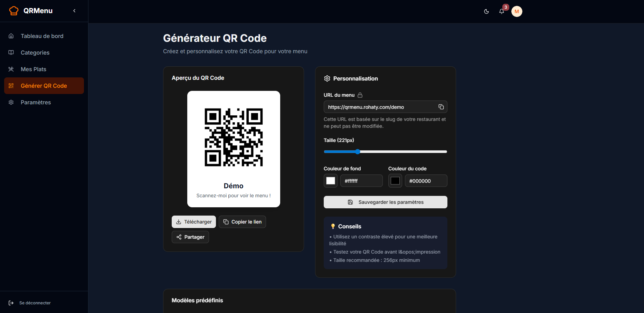Viewport: 644px width, 313px height.
Task: Copy the menu URL using copy icon
Action: coord(441,107)
